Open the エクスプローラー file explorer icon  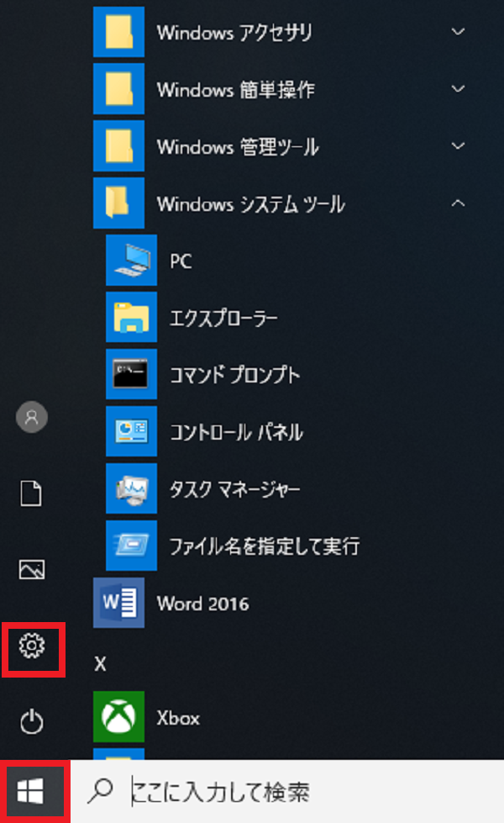click(131, 317)
